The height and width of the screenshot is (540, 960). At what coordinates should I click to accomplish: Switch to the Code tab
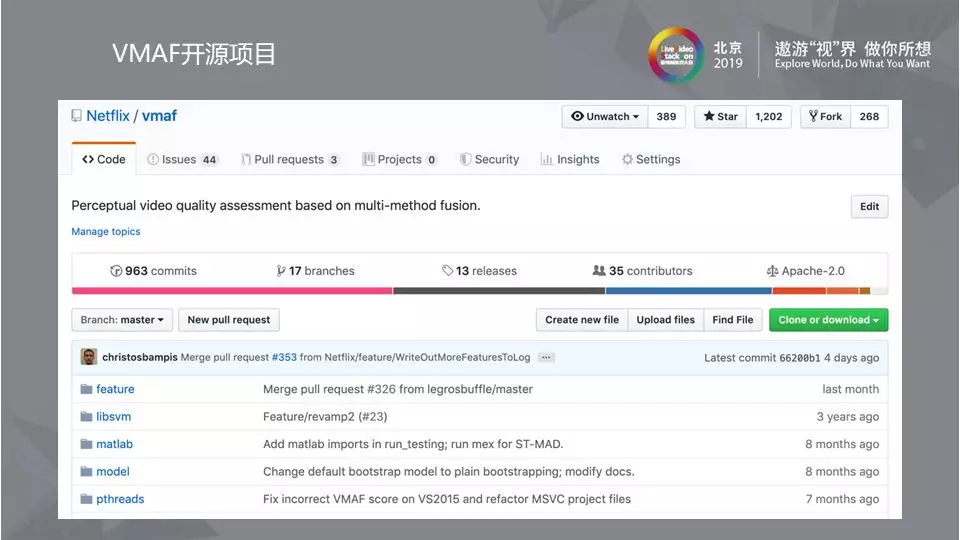tap(103, 159)
